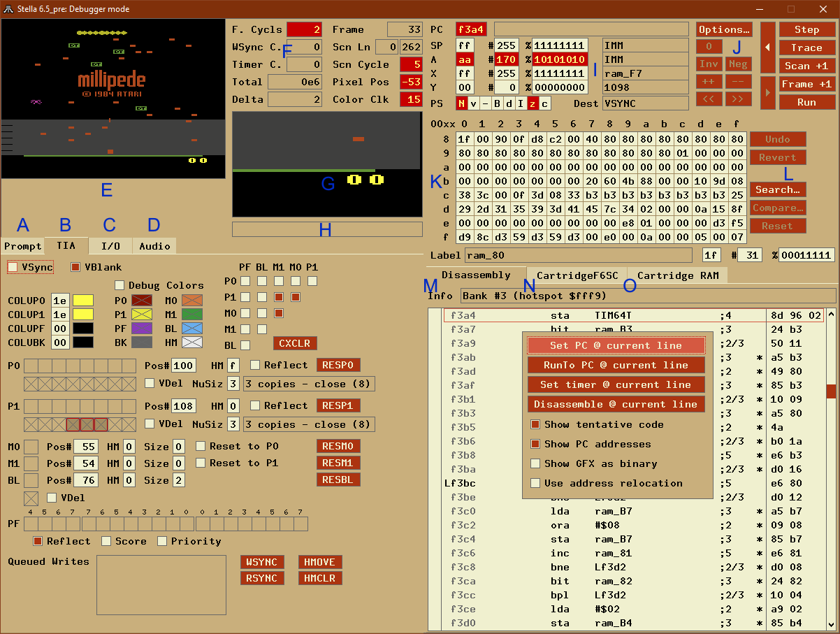
Task: Toggle the N processor status flag
Action: pos(461,103)
